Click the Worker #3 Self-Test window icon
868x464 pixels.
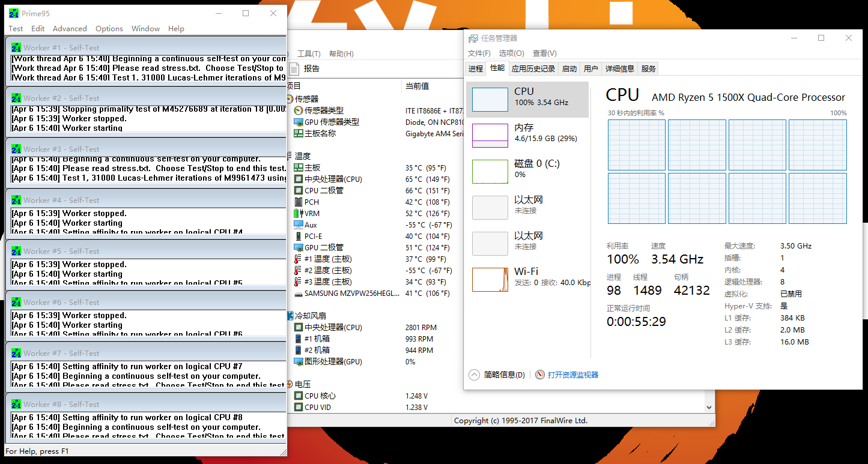pyautogui.click(x=16, y=149)
